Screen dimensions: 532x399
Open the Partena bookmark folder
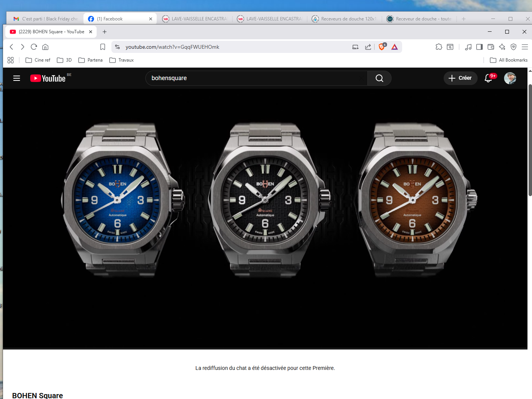click(x=90, y=60)
